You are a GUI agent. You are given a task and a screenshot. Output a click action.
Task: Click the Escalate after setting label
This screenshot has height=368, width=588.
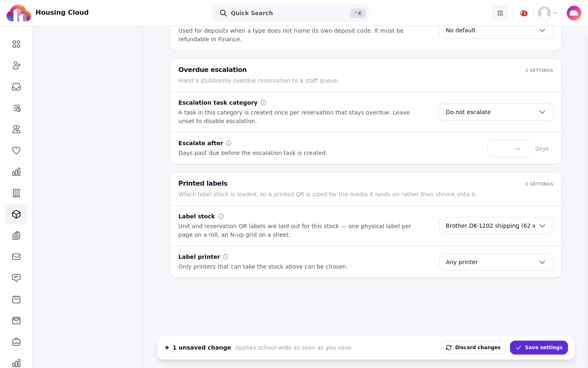pos(200,143)
